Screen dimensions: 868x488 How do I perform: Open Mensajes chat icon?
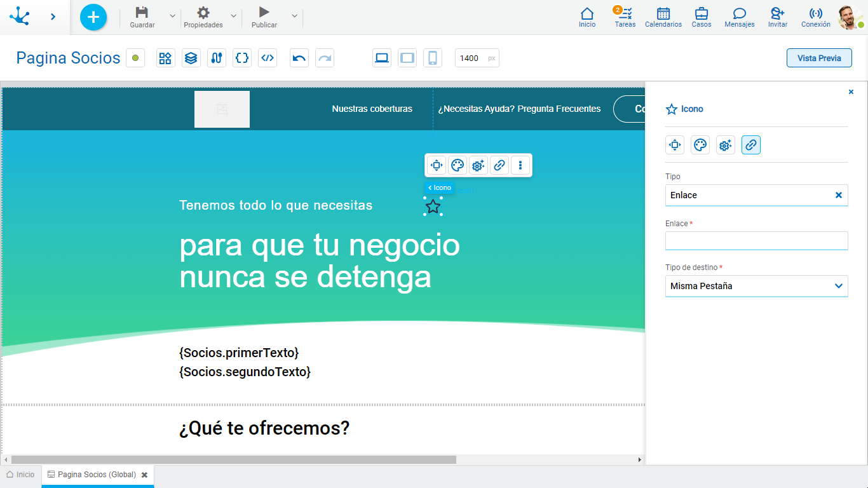(x=740, y=17)
